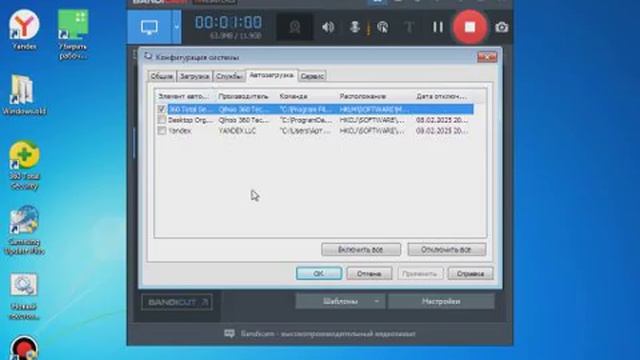Open the green desktop shortcut beside Yandex
Screen dimensions: 640x360
tap(73, 34)
